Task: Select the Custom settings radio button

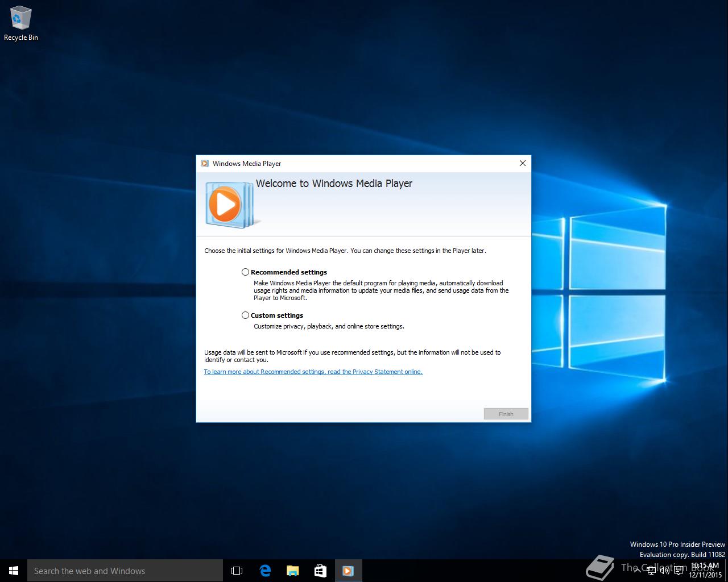Action: [245, 315]
